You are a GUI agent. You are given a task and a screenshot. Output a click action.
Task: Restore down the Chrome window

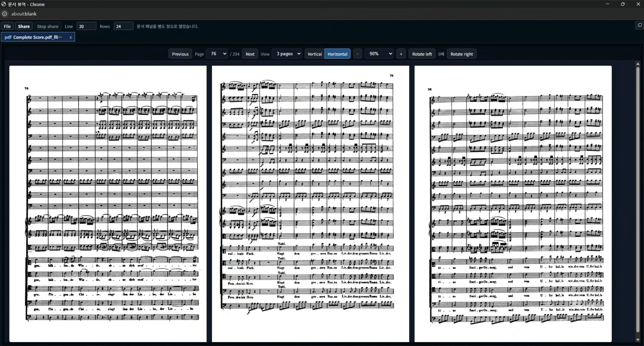623,4
